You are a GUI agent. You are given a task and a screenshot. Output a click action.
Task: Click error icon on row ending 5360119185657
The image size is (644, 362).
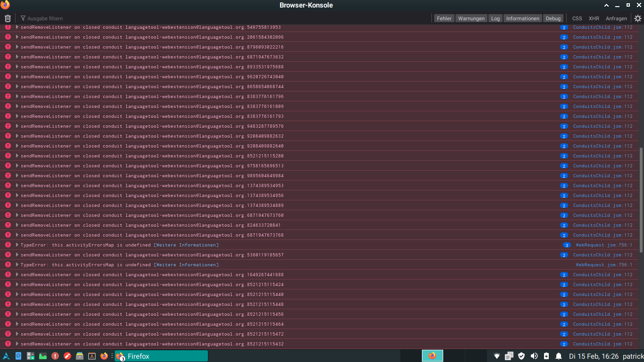click(x=8, y=255)
